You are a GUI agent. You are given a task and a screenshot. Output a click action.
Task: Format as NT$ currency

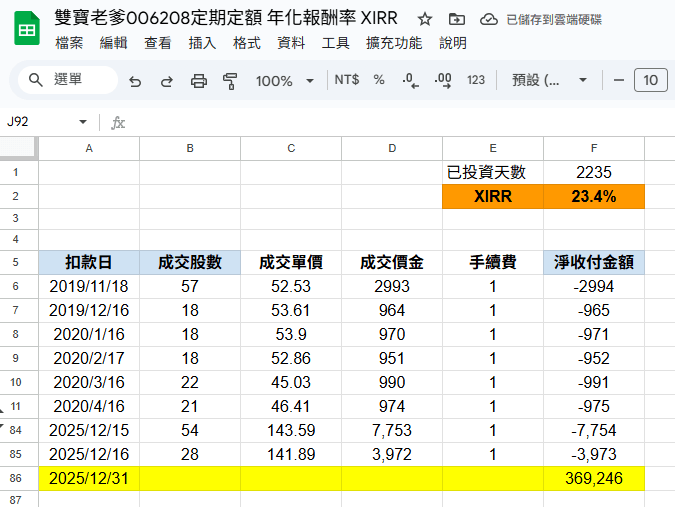[x=347, y=80]
